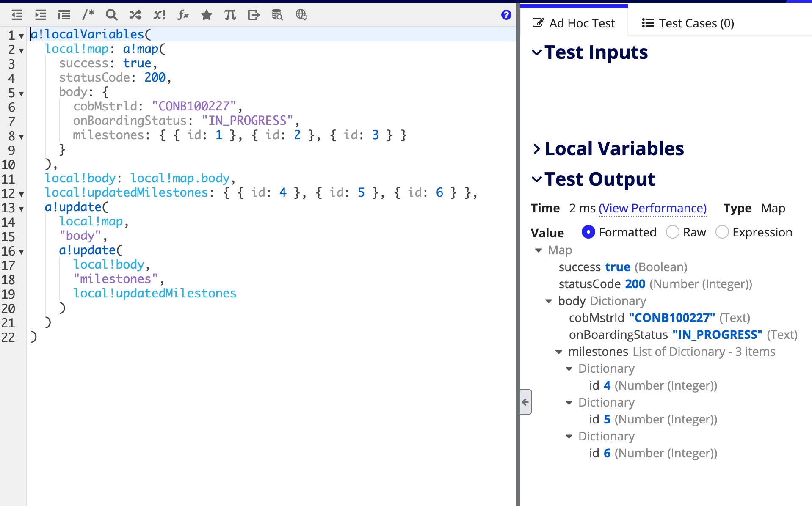This screenshot has height=506, width=812.
Task: Click "milestones" string on line 18
Action: [116, 279]
